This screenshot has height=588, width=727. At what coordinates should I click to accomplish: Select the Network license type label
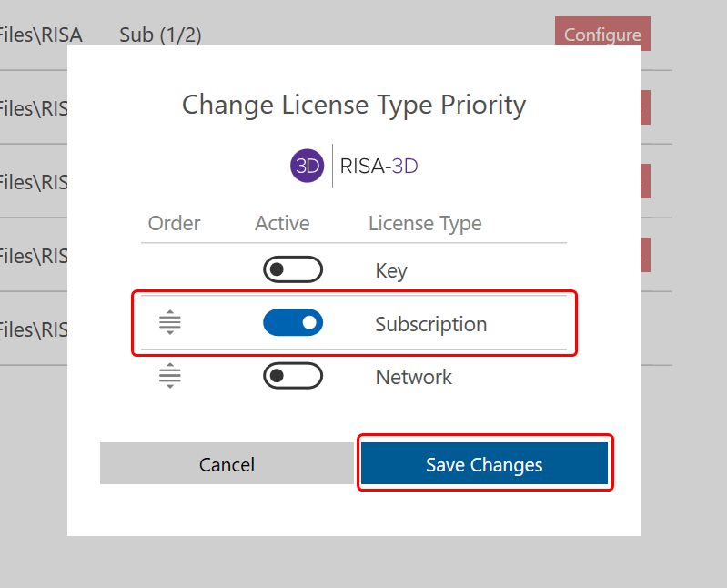coord(414,377)
